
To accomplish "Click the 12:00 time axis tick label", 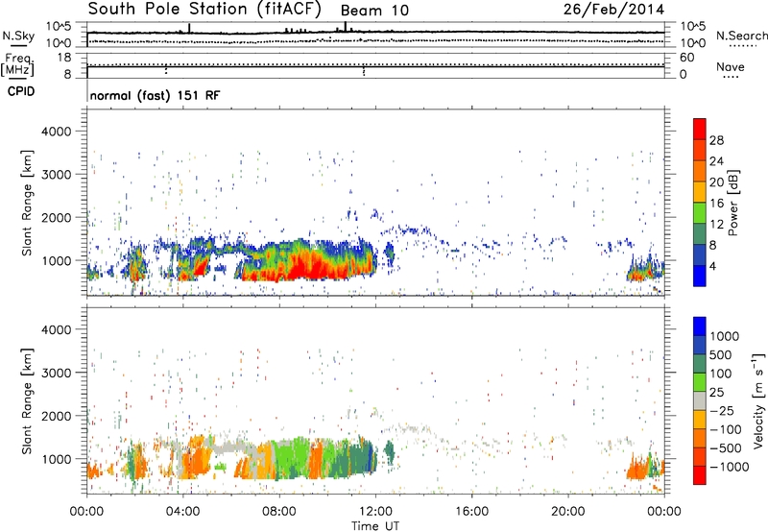I will [x=375, y=512].
